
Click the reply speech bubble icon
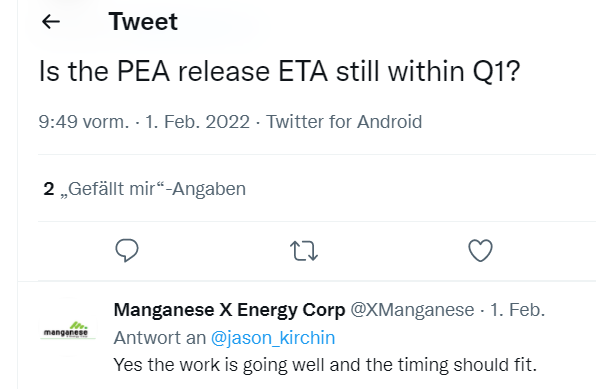tap(127, 250)
